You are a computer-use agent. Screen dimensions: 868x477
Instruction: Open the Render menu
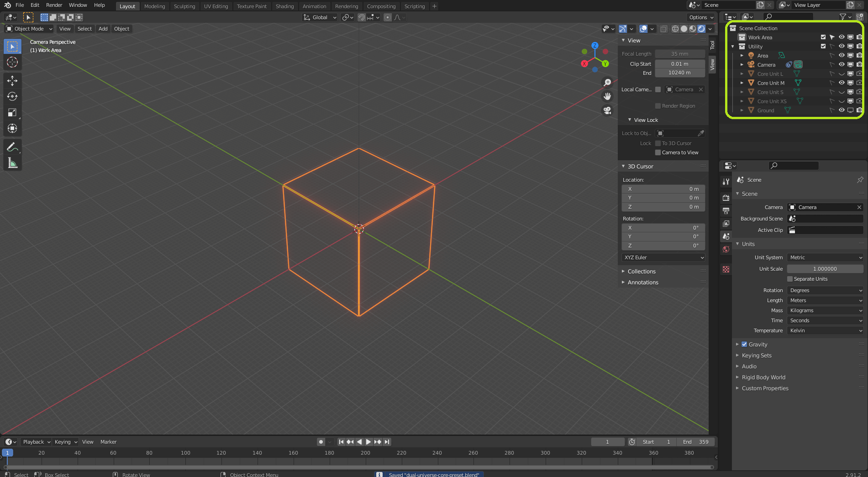coord(54,5)
